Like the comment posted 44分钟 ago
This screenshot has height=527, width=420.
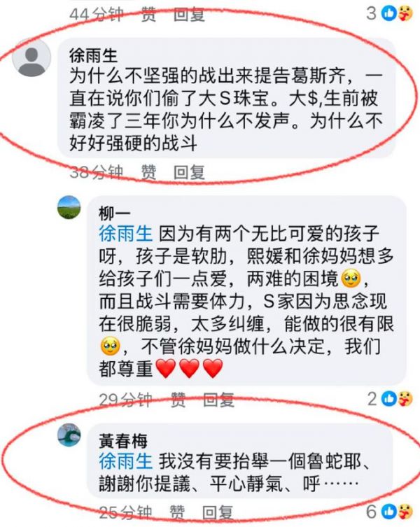tap(148, 15)
